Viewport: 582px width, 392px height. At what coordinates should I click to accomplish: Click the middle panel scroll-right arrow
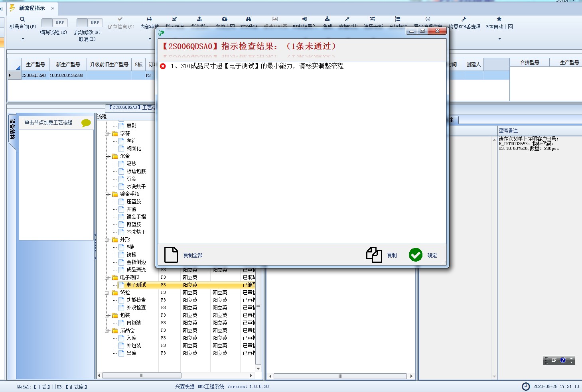click(x=411, y=376)
